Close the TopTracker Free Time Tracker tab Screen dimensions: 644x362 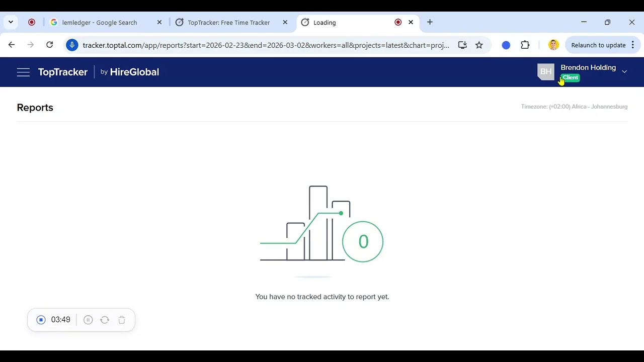[285, 22]
